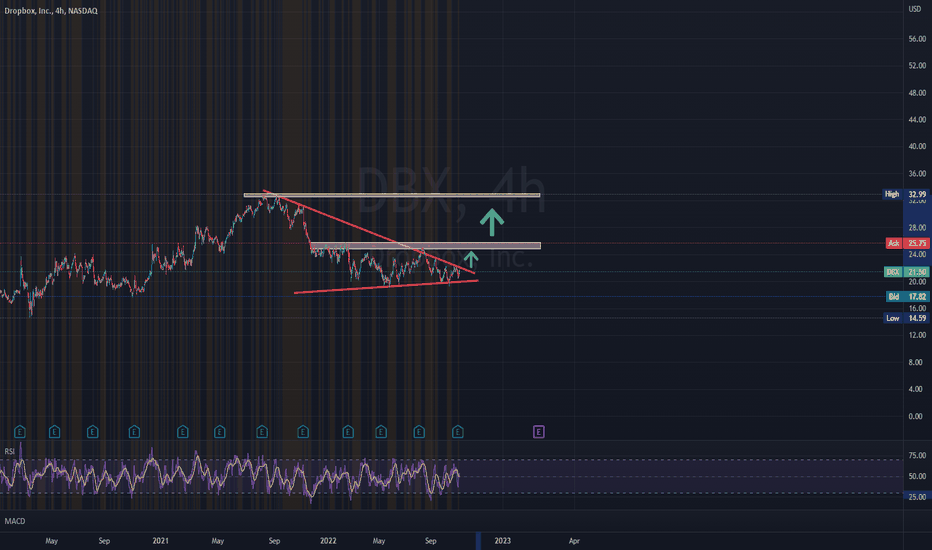
Task: Click the 36.00 price axis value
Action: [x=917, y=174]
